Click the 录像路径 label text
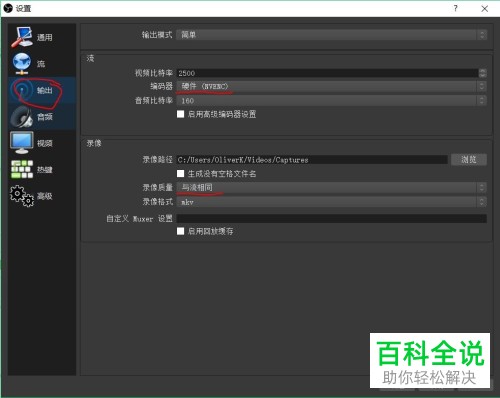This screenshot has width=500, height=398. 158,160
